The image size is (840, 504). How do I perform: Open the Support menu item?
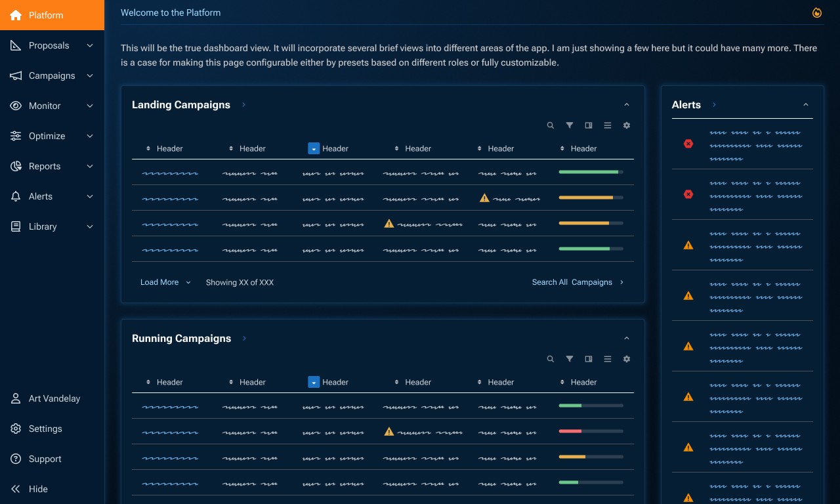52,459
